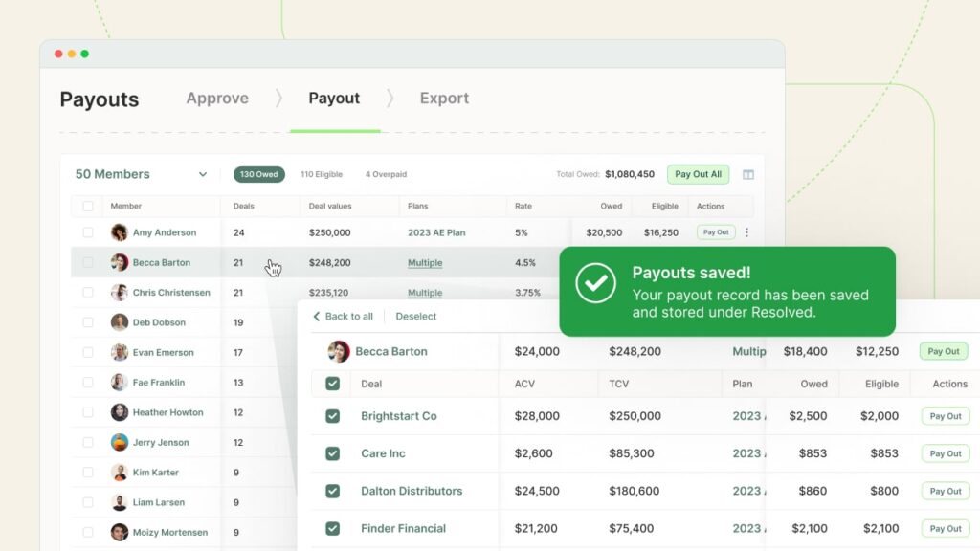Viewport: 980px width, 551px height.
Task: Click Pay Out in Becca Barton's summary row
Action: pyautogui.click(x=943, y=351)
